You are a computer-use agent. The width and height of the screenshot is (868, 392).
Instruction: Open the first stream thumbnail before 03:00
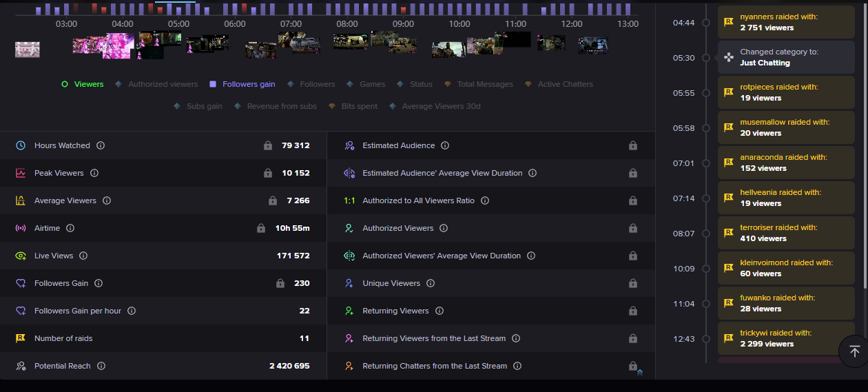(x=28, y=50)
